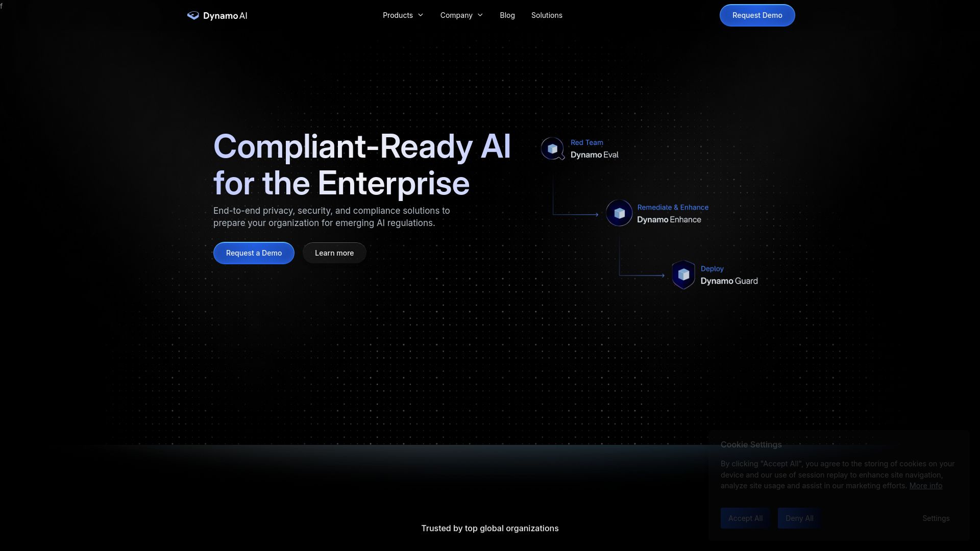The height and width of the screenshot is (551, 980).
Task: Accept All cookies
Action: 745,518
